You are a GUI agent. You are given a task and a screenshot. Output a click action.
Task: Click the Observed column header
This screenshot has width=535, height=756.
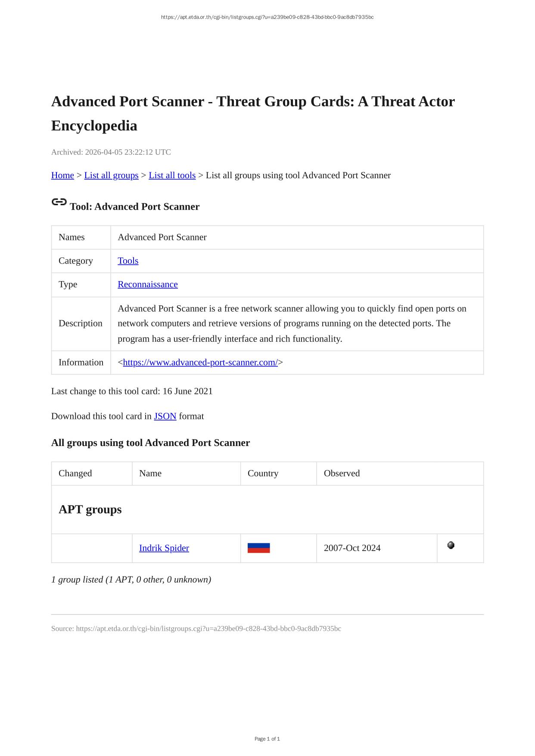pyautogui.click(x=342, y=473)
